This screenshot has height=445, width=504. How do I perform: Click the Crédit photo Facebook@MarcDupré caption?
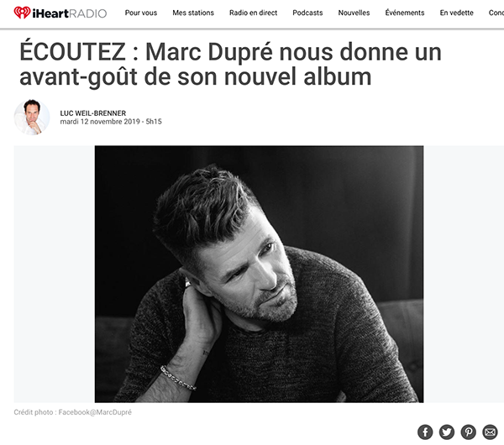72,412
